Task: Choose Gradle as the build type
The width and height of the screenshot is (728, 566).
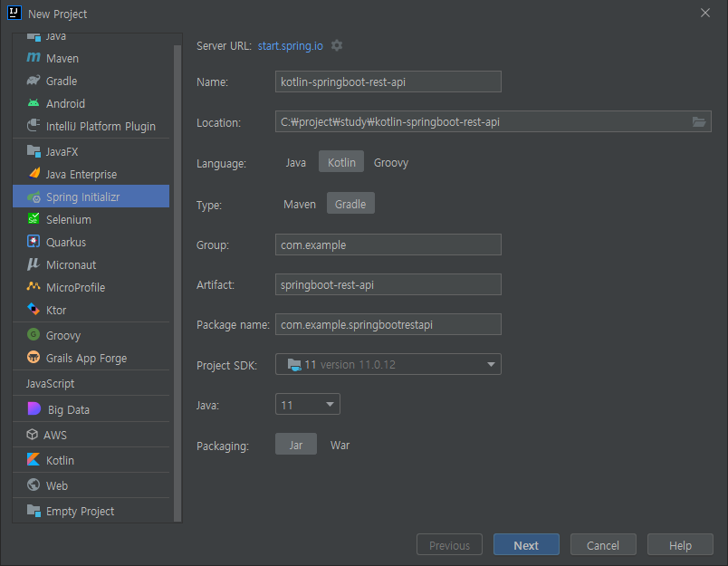Action: coord(350,204)
